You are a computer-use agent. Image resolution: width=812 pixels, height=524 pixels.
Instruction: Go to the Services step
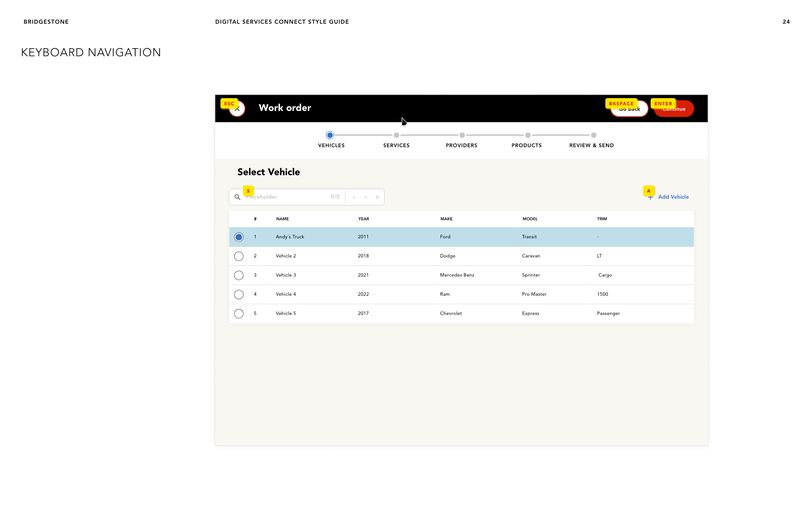(396, 135)
